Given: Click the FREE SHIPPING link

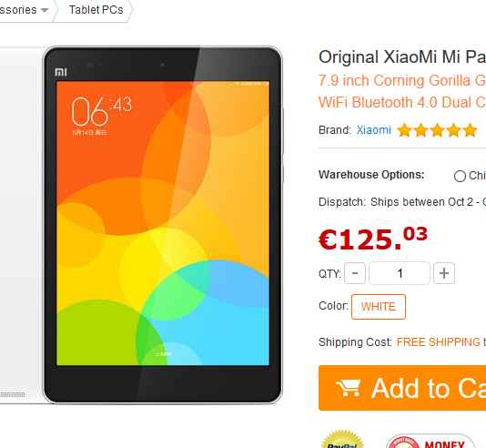Looking at the screenshot, I should click(439, 342).
